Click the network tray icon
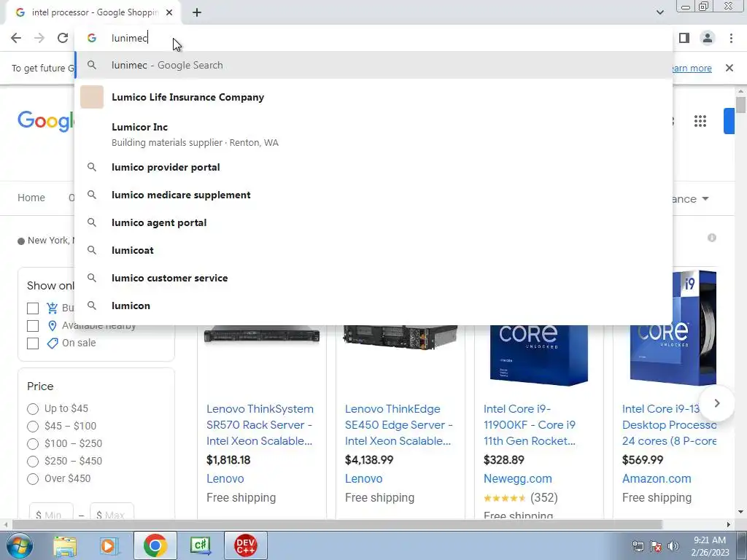747x560 pixels. (638, 546)
